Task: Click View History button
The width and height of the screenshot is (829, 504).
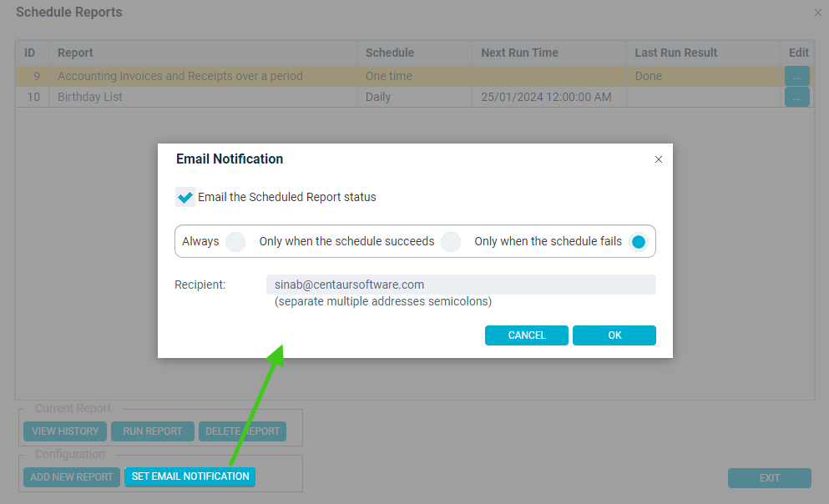Action: pos(65,431)
